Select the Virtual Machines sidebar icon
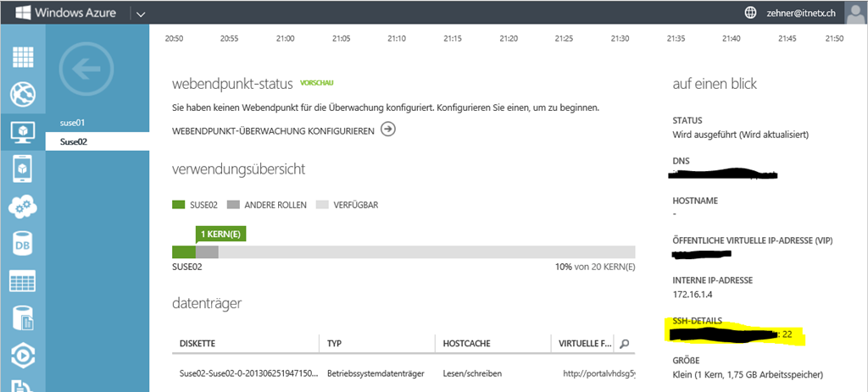The image size is (868, 392). pyautogui.click(x=22, y=132)
